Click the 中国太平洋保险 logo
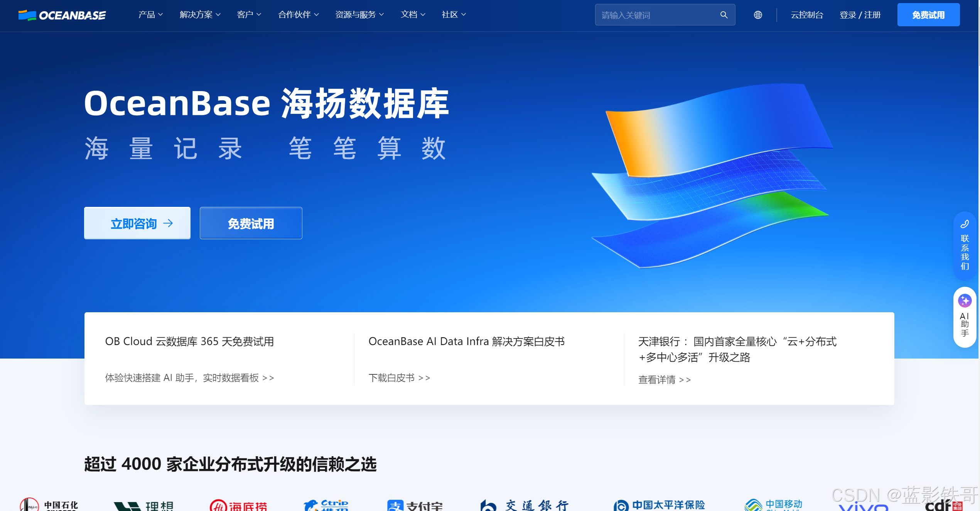Screen dimensions: 980x511 [x=660, y=505]
